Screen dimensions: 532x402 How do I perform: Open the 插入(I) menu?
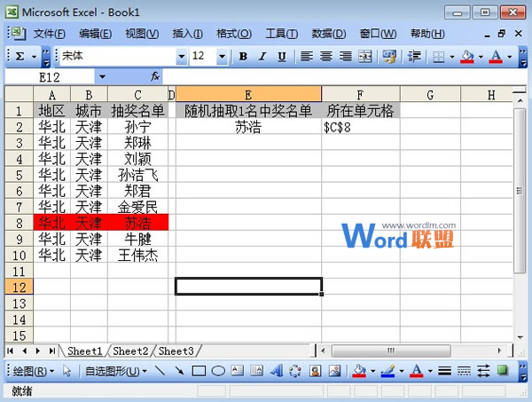click(x=188, y=34)
